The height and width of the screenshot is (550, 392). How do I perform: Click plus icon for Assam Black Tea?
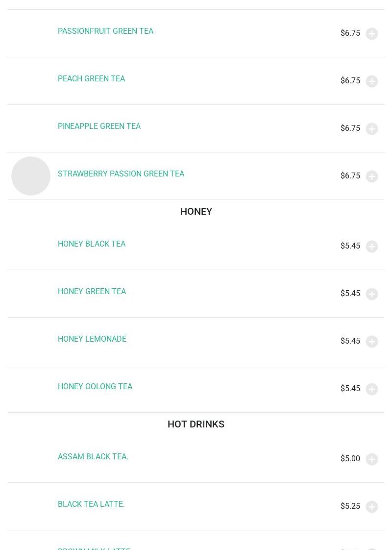click(371, 459)
